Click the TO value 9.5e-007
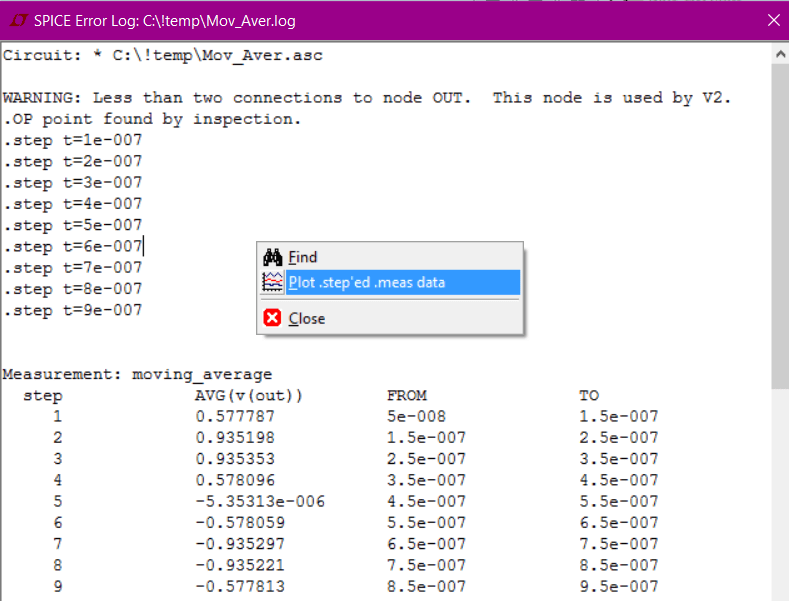Viewport: 789px width, 601px height. coord(618,586)
